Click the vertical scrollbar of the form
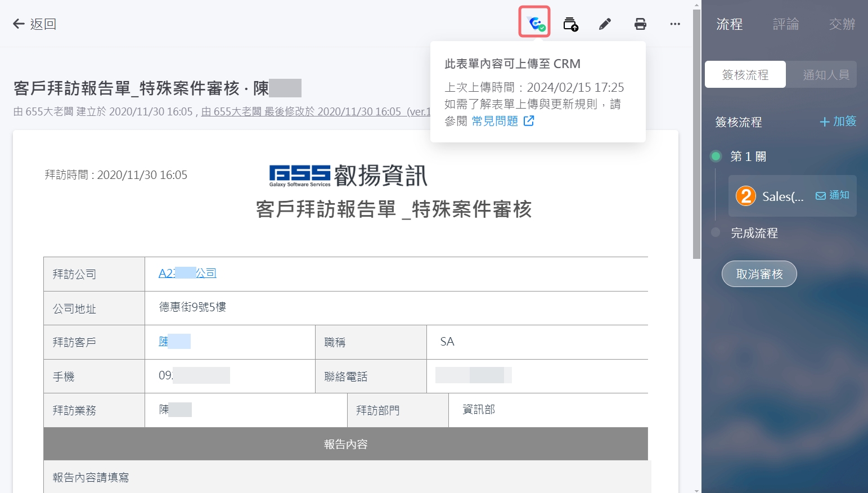This screenshot has height=493, width=868. tap(696, 135)
